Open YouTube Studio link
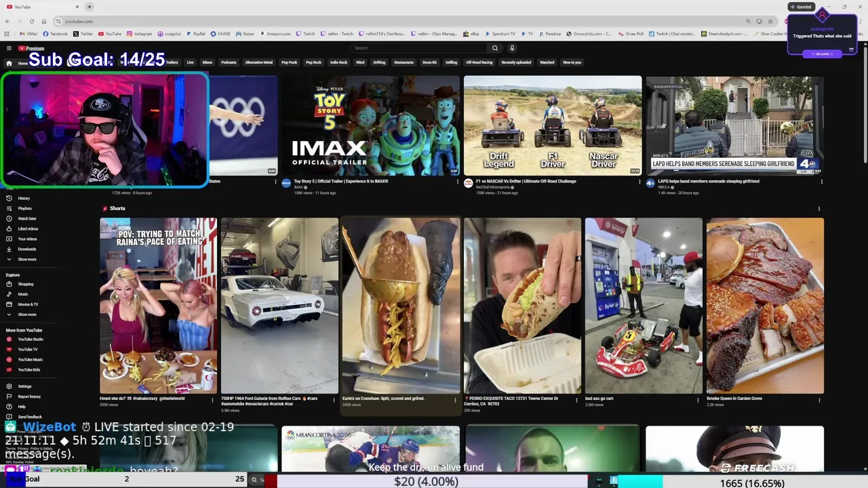The width and height of the screenshot is (868, 488). coord(30,339)
